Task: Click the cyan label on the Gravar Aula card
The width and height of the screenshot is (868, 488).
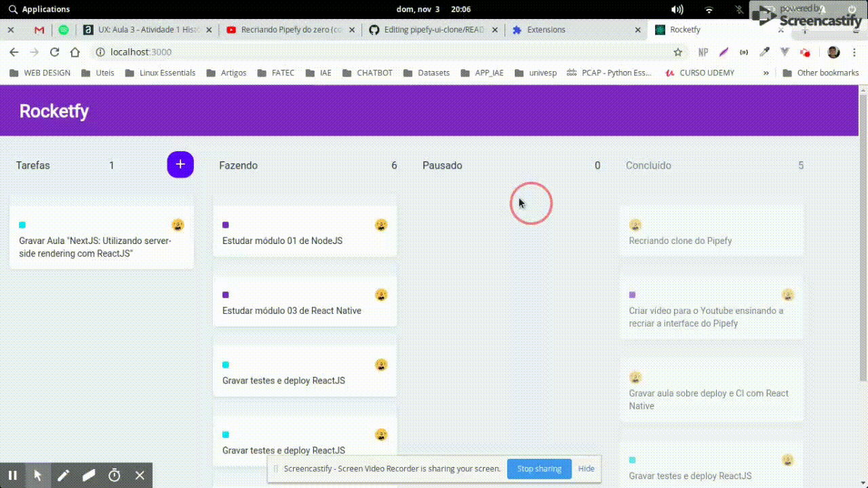Action: click(22, 225)
